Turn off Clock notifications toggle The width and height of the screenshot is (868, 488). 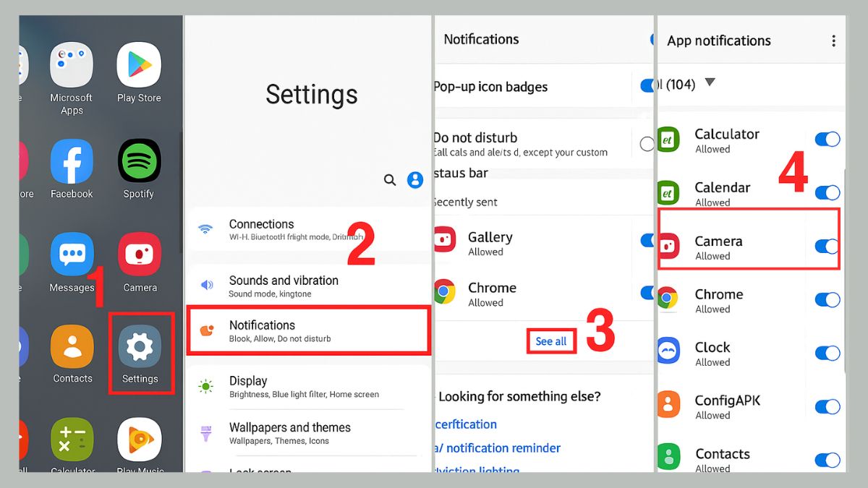tap(827, 354)
